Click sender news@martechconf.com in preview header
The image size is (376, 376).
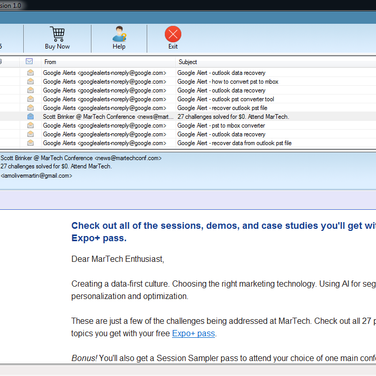[128, 158]
